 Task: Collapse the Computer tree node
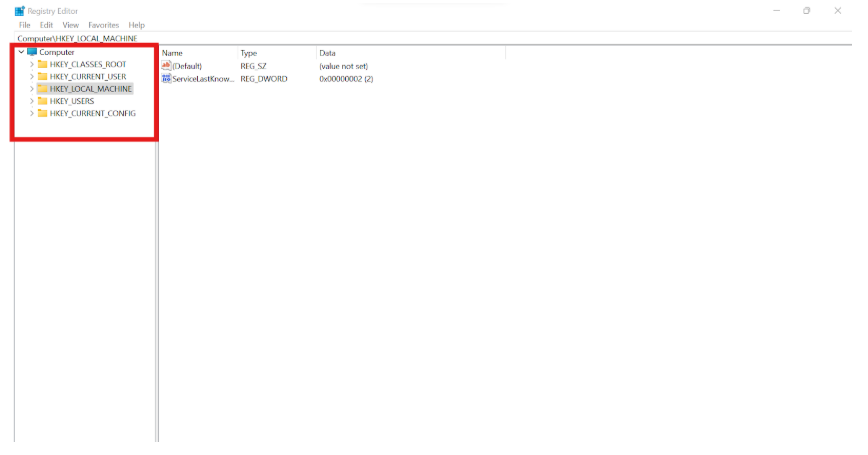click(x=22, y=52)
